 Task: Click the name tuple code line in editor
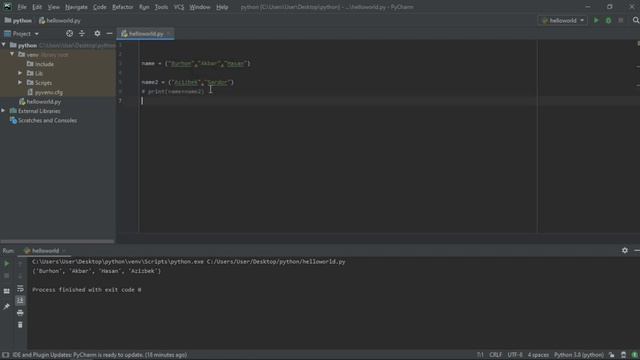[x=196, y=64]
